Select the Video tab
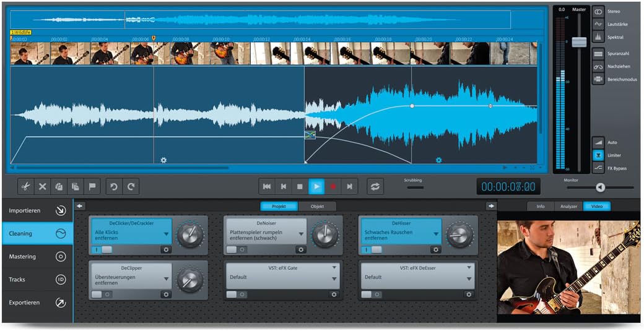The image size is (644, 331). click(597, 206)
